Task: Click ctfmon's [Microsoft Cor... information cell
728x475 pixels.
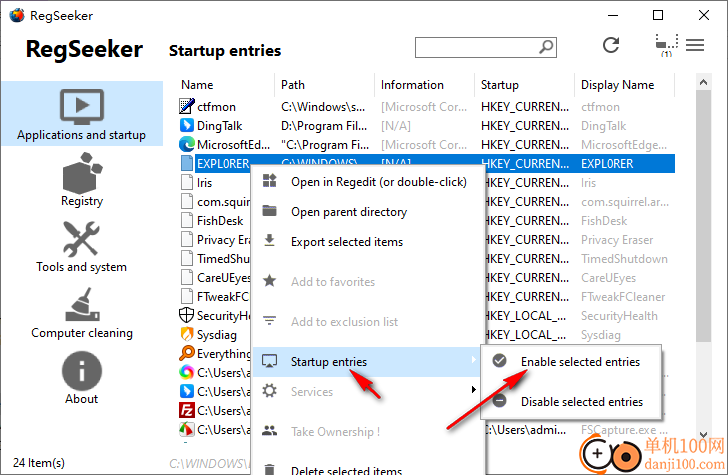Action: [423, 106]
